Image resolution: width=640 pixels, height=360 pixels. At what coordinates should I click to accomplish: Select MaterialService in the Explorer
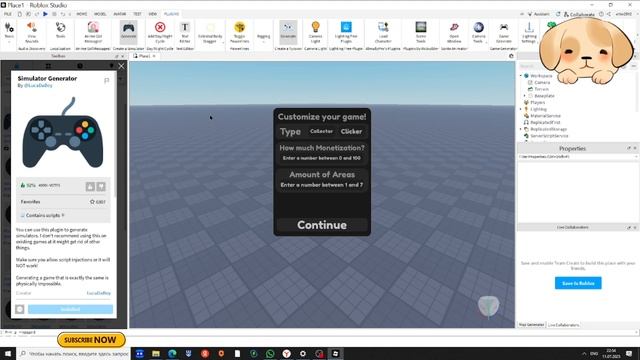(x=545, y=116)
